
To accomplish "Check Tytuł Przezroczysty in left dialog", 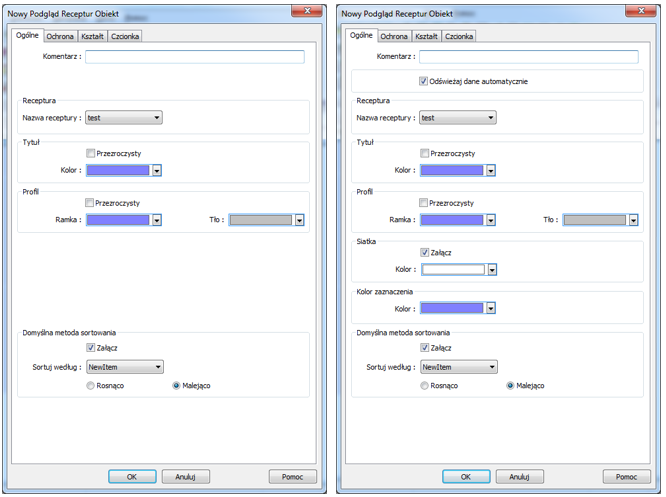I will (90, 153).
